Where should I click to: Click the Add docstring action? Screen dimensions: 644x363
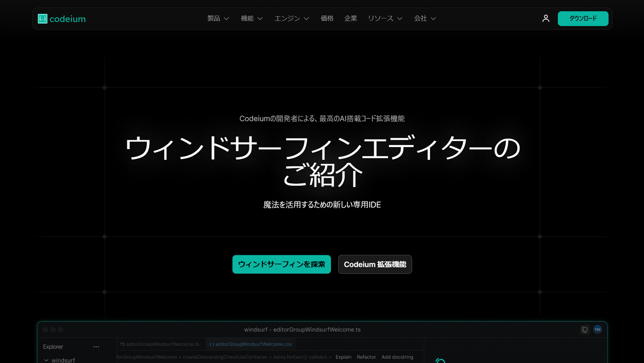click(x=397, y=357)
